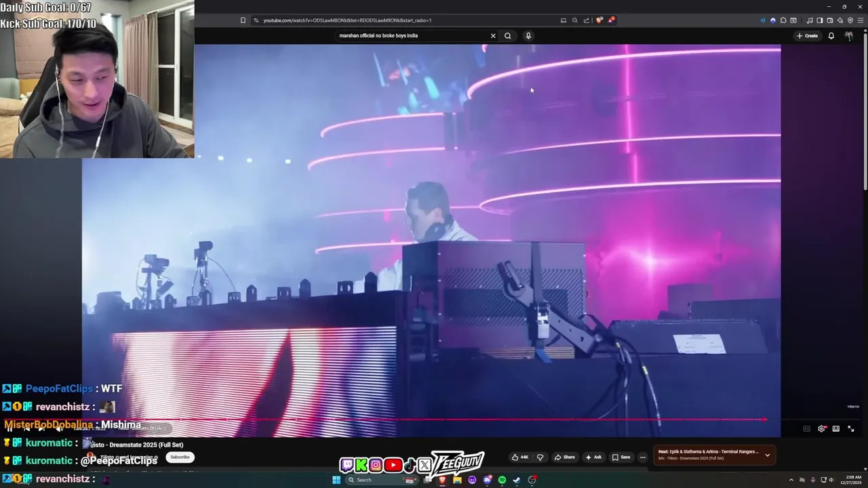Toggle theater mode in the video player
This screenshot has height=488, width=868.
836,428
